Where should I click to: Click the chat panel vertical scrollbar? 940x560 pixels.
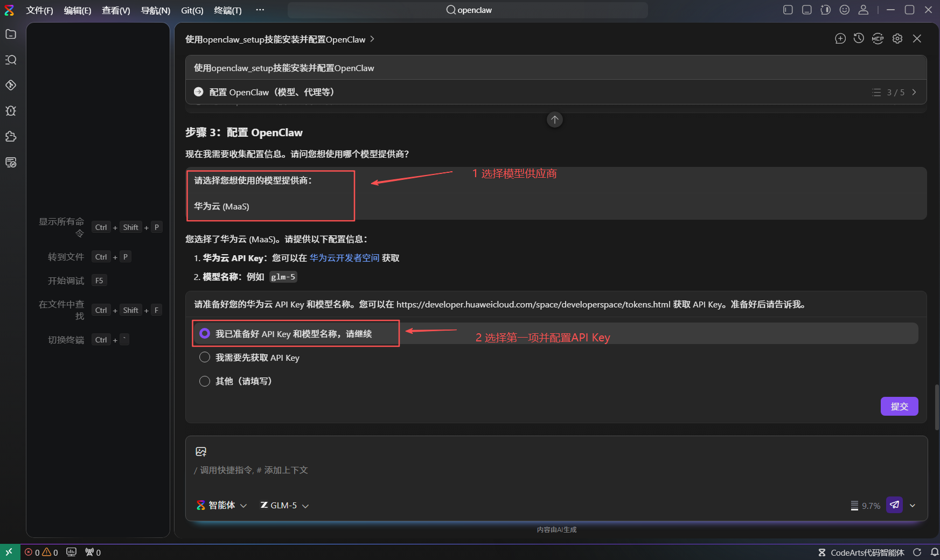pos(936,407)
